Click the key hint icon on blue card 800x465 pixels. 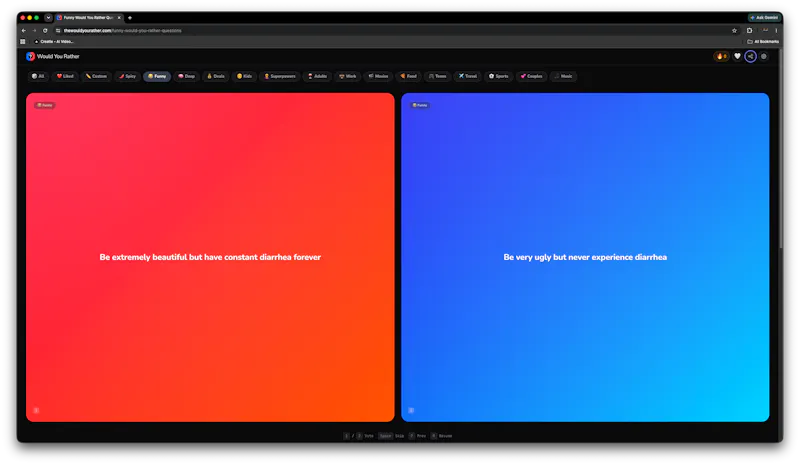pyautogui.click(x=411, y=410)
